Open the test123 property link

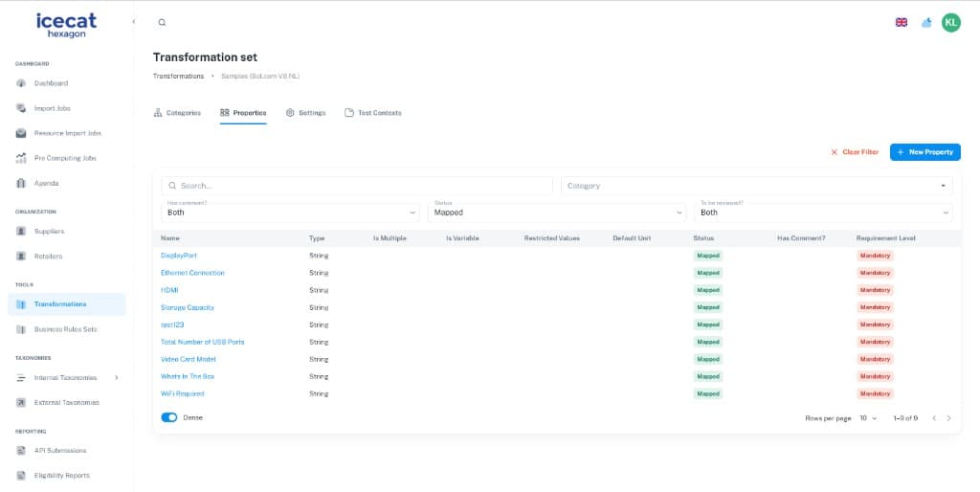(x=172, y=325)
